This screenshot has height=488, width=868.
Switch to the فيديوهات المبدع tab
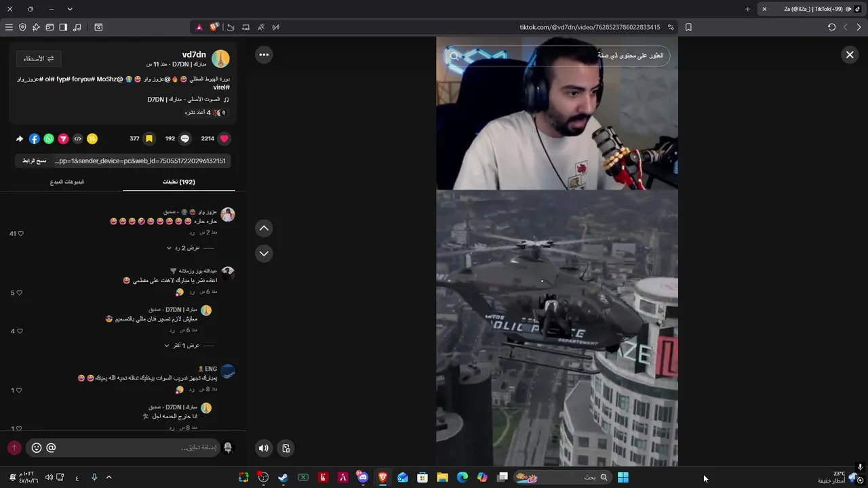click(x=67, y=182)
